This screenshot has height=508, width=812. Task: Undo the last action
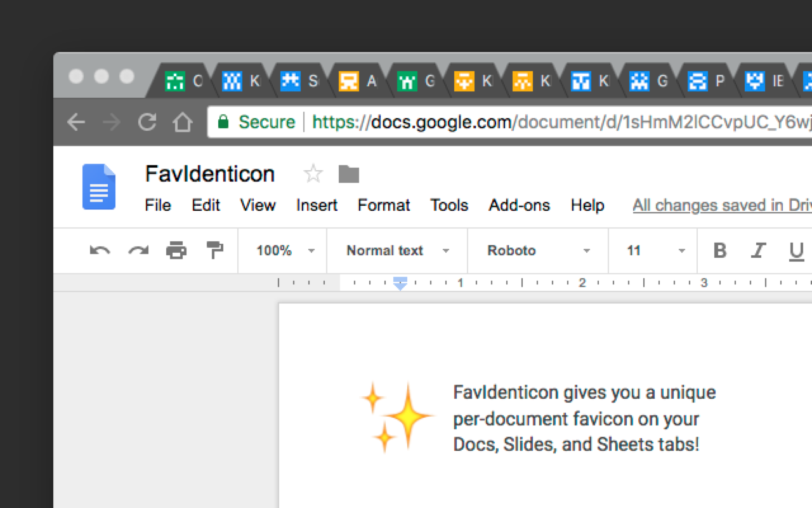[x=100, y=250]
